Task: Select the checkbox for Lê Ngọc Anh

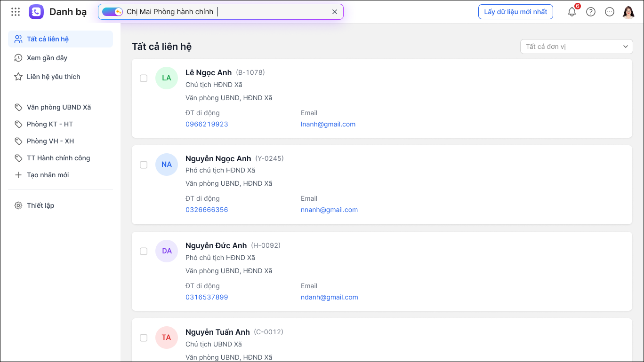Action: (x=144, y=78)
